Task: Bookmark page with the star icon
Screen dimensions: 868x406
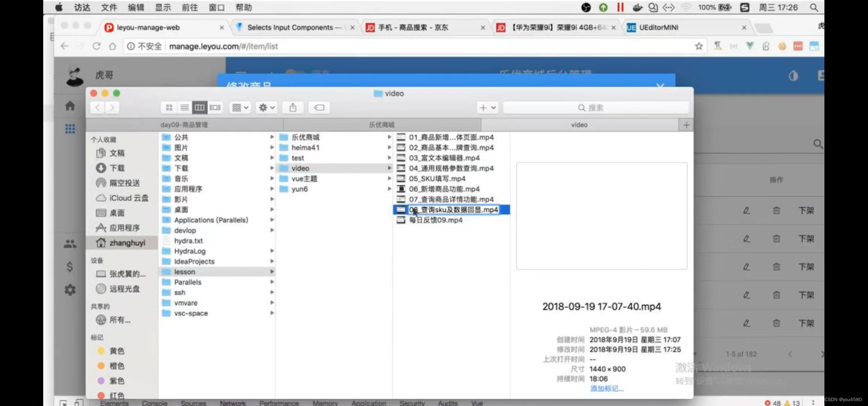Action: point(699,46)
